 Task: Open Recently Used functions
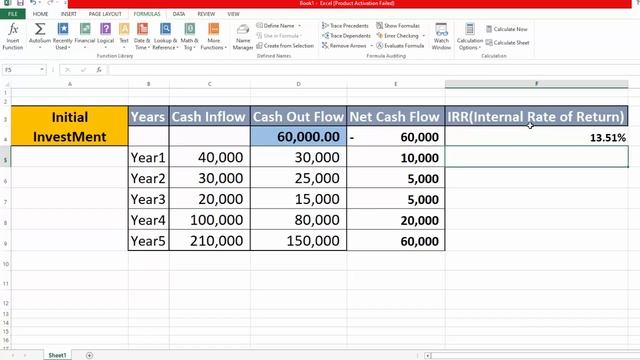[62, 36]
